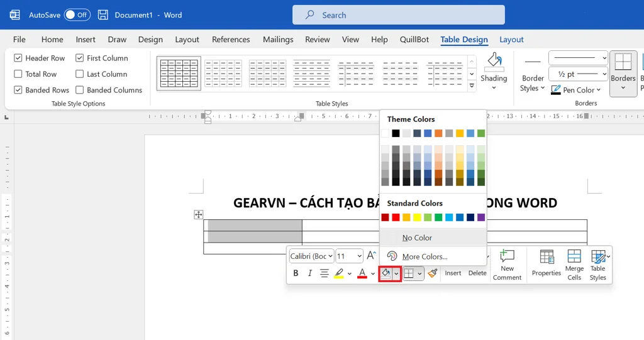The width and height of the screenshot is (644, 340).
Task: Open the table Layout tab
Action: (511, 40)
